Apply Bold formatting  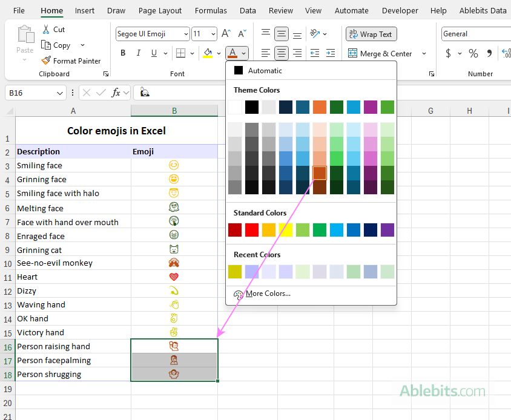[x=122, y=53]
